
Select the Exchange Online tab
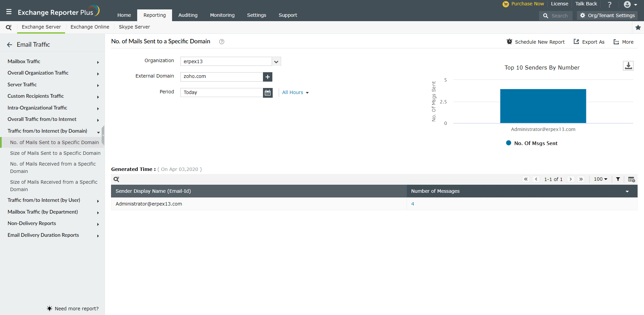pos(90,27)
